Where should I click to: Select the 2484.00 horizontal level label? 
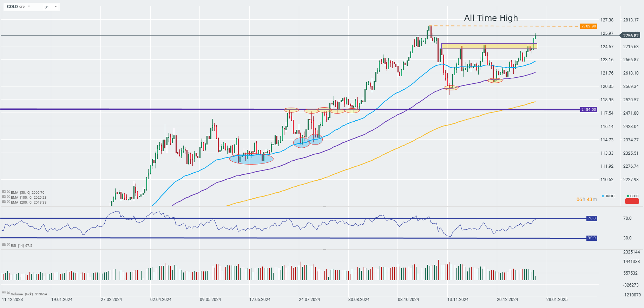(589, 110)
